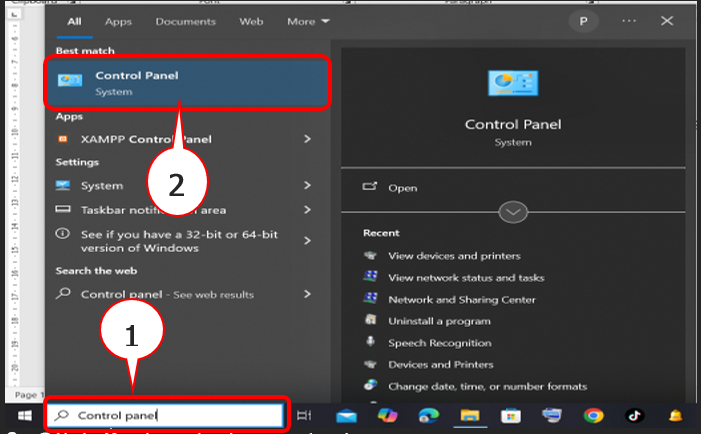Image resolution: width=701 pixels, height=434 pixels.
Task: Open recent item Uninstall a program
Action: tap(439, 321)
